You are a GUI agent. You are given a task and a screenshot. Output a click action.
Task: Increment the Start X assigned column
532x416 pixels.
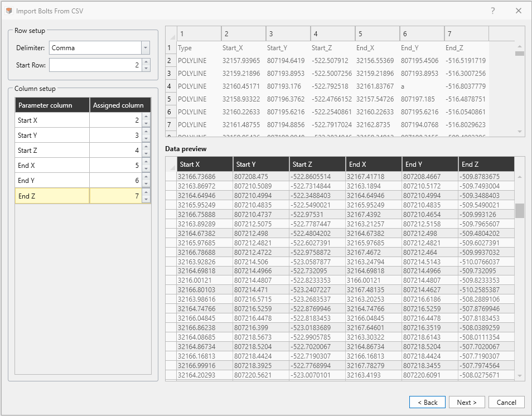tap(146, 117)
